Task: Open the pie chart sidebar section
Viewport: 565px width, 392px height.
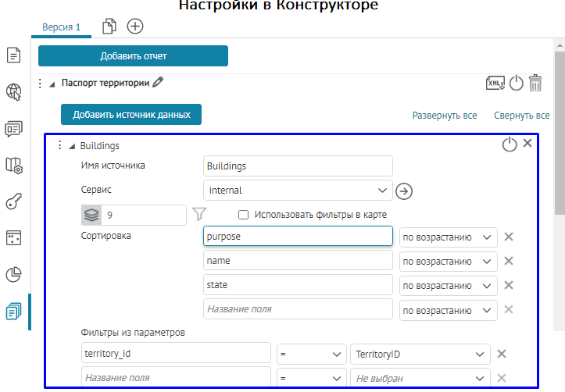Action: (13, 274)
